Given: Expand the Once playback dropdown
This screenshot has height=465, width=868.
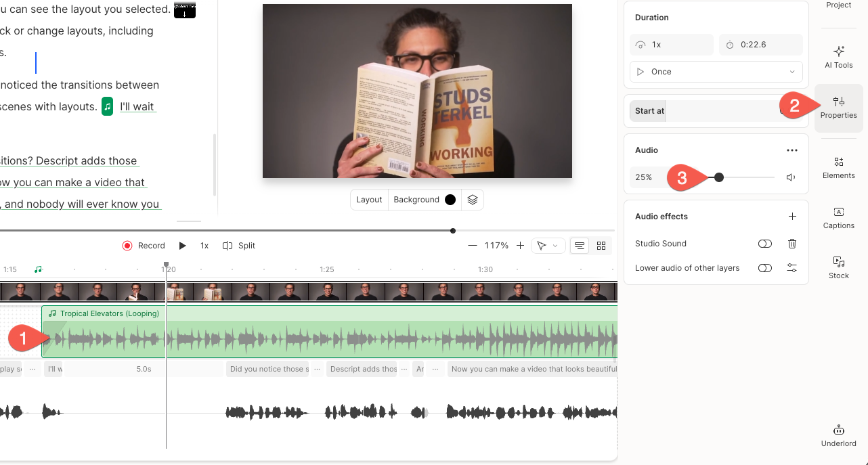Looking at the screenshot, I should tap(716, 72).
